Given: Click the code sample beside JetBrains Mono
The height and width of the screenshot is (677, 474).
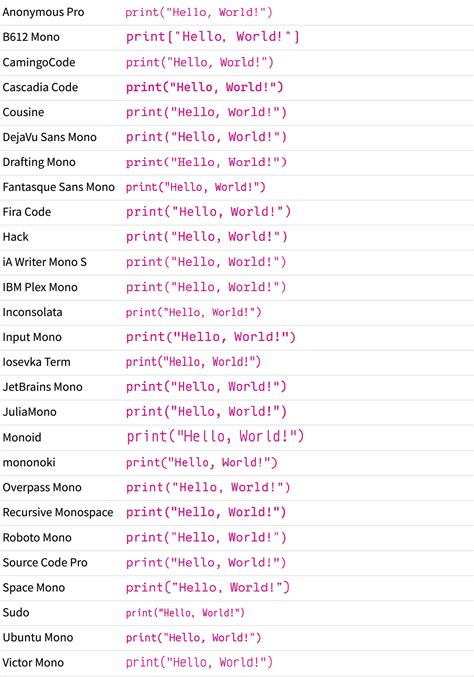Looking at the screenshot, I should pyautogui.click(x=206, y=387).
